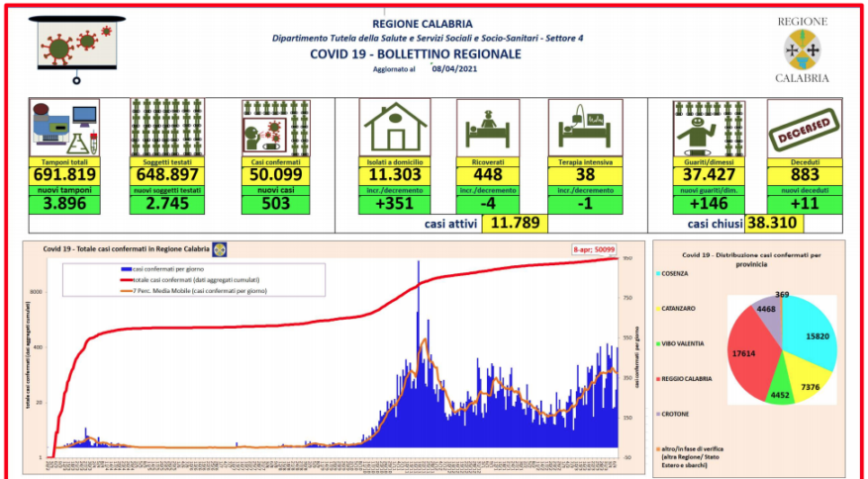Click the Ricoverati hospital bed icon

488,128
